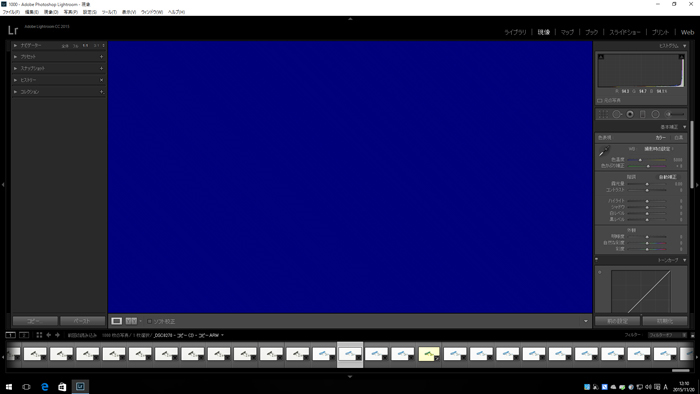Viewport: 700px width, 394px height.
Task: Open the Windows Store taskbar icon
Action: point(62,387)
